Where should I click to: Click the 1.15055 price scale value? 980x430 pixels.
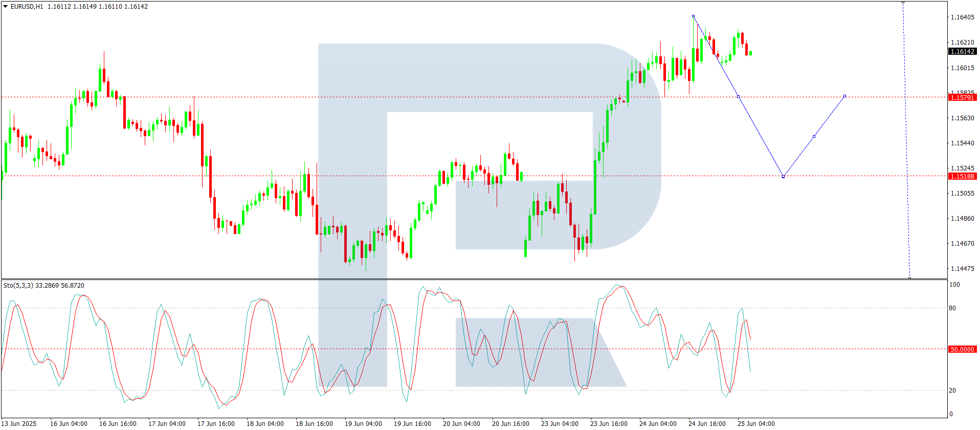coord(962,193)
